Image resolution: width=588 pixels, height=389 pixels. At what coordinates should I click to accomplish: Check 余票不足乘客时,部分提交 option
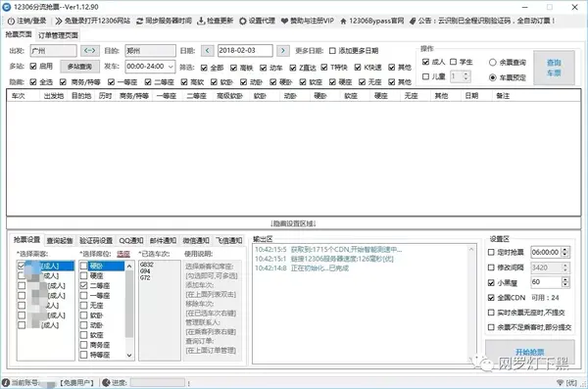(491, 327)
